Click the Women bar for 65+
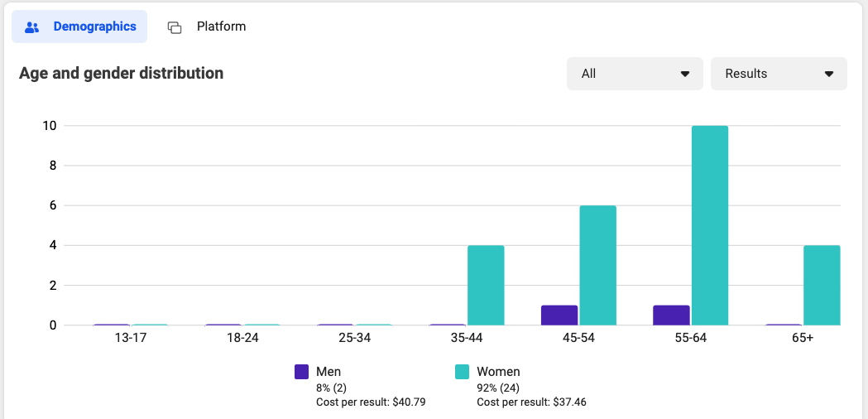Screen dimensions: 868x419 pyautogui.click(x=822, y=286)
